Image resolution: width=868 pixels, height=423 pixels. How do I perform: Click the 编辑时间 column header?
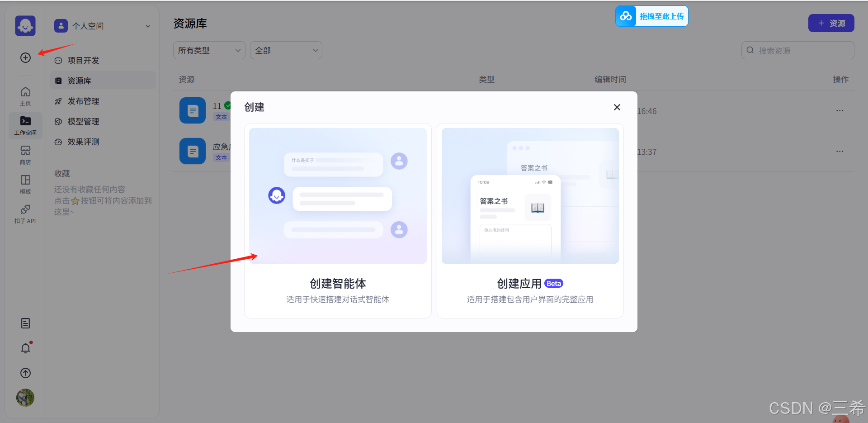click(610, 80)
